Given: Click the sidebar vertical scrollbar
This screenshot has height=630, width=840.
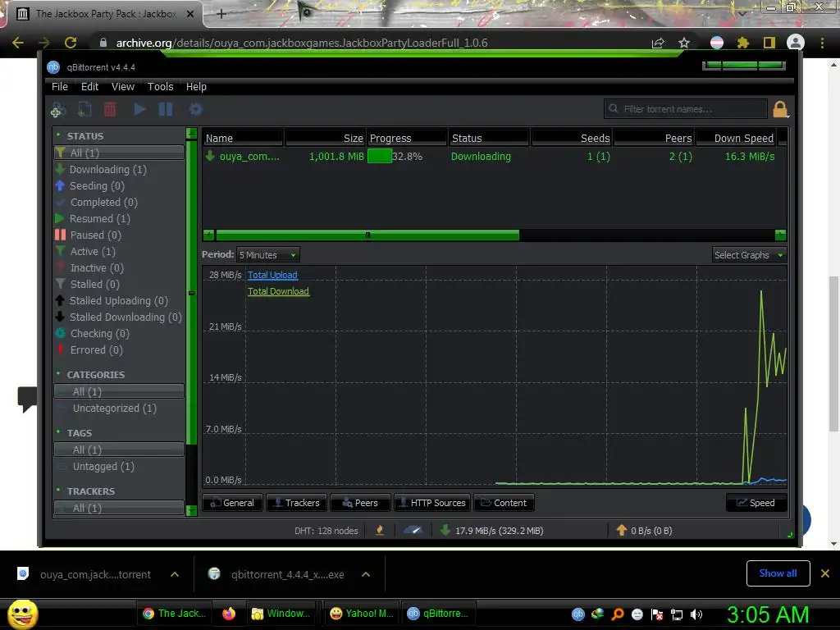Looking at the screenshot, I should pyautogui.click(x=191, y=293).
